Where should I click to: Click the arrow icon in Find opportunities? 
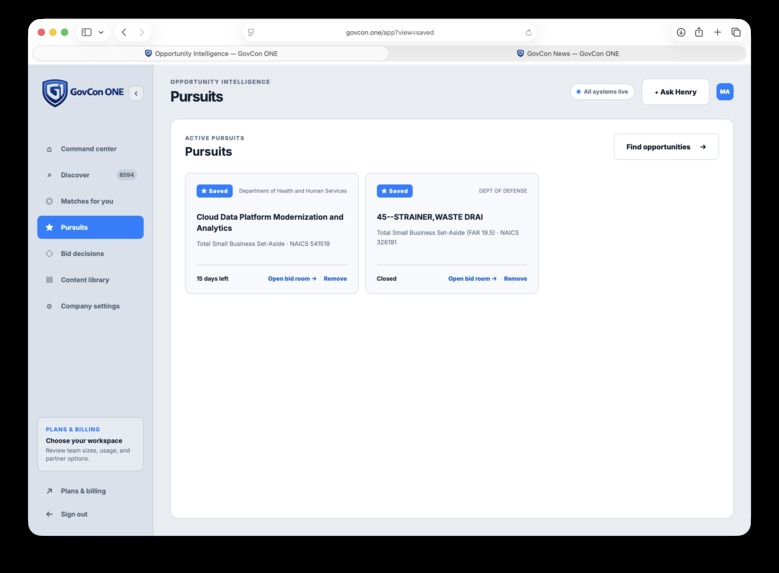[703, 147]
